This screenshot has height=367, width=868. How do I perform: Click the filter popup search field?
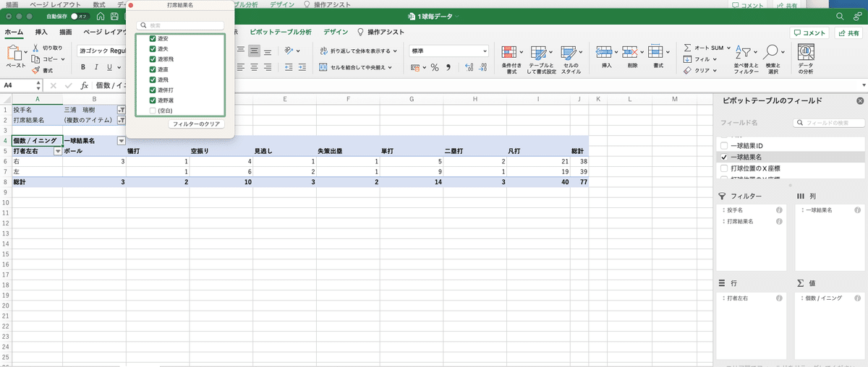click(181, 25)
